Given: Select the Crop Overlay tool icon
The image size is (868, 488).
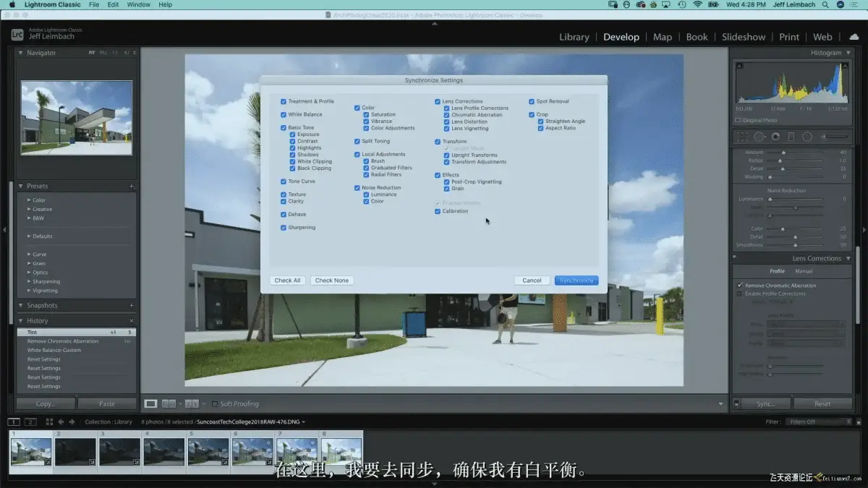Looking at the screenshot, I should (742, 136).
